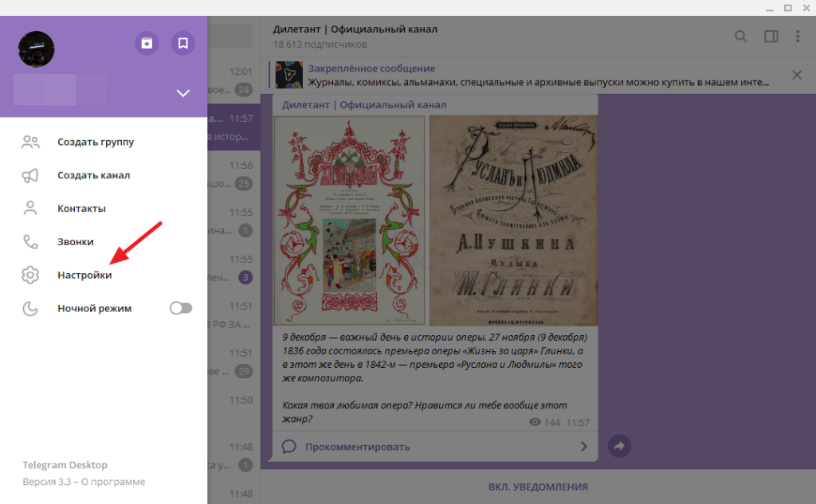This screenshot has width=816, height=504.
Task: Open О программе link
Action: 116,482
